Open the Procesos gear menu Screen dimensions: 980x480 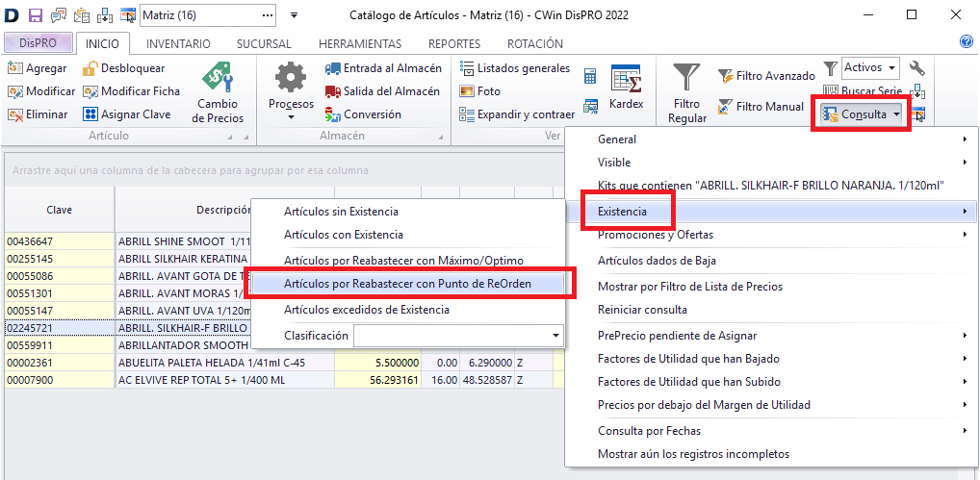pos(292,92)
